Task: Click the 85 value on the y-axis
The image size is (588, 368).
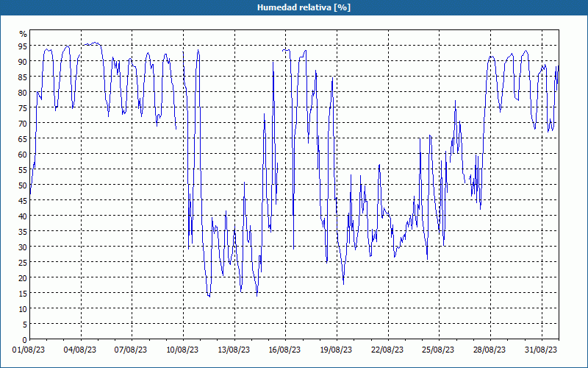Action: (x=23, y=77)
